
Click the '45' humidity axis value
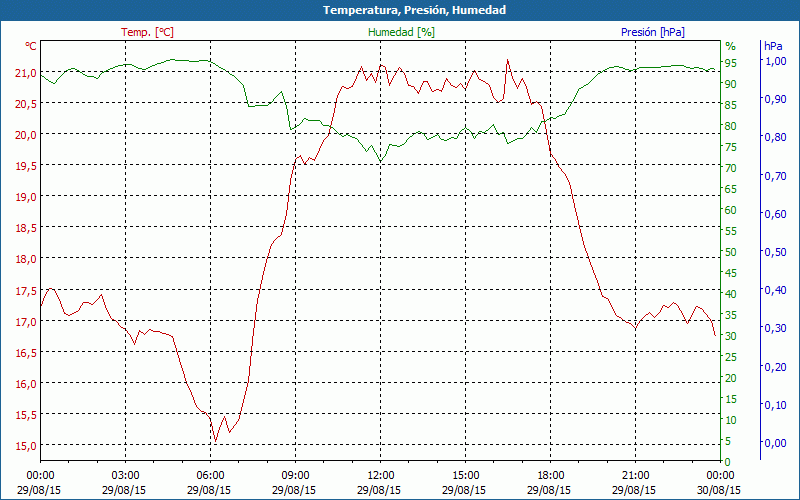click(731, 274)
